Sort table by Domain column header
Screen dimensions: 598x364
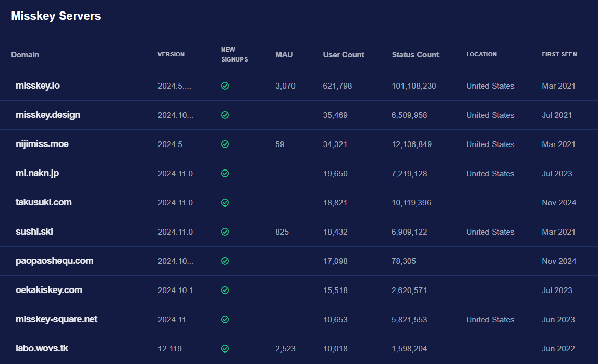click(x=25, y=55)
